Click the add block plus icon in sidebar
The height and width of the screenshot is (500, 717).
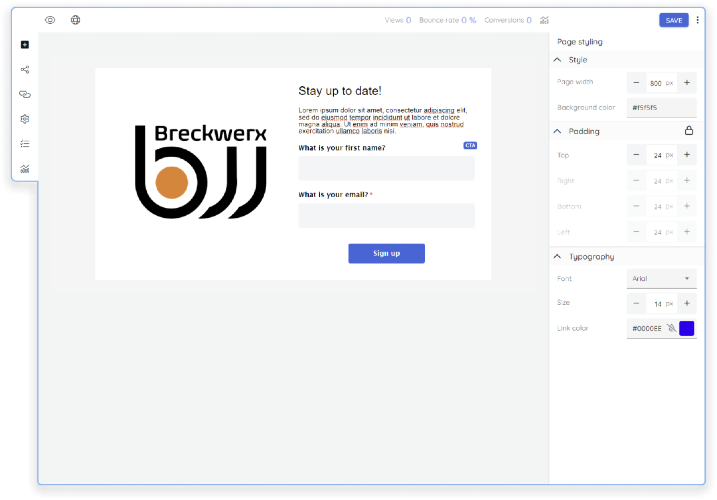pyautogui.click(x=25, y=45)
